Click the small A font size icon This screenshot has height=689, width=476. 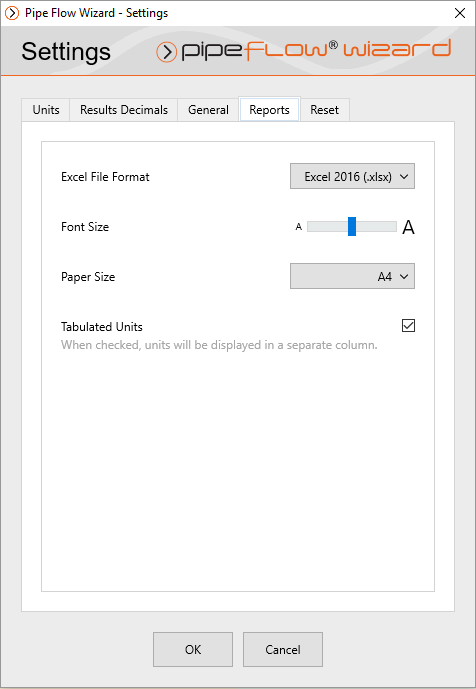[298, 227]
